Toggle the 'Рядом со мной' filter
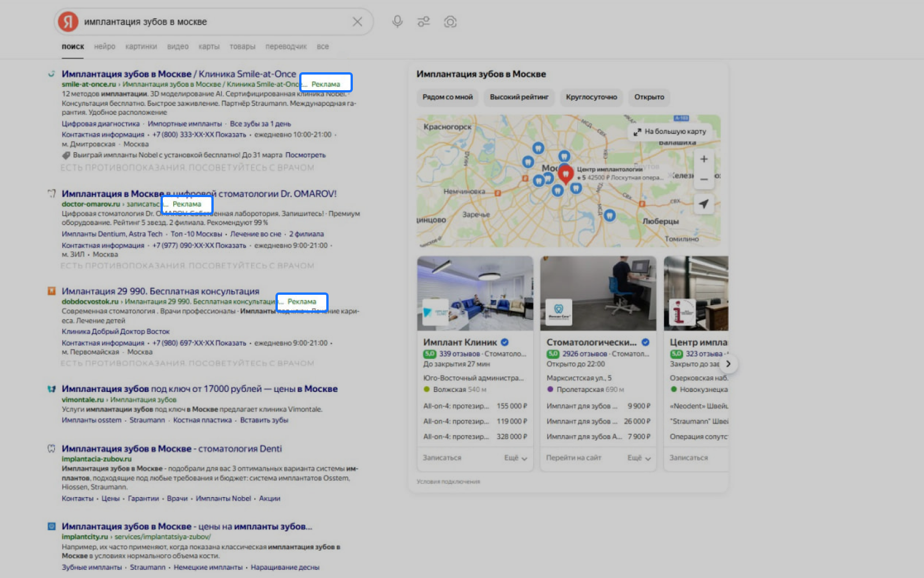This screenshot has width=924, height=578. tap(448, 97)
